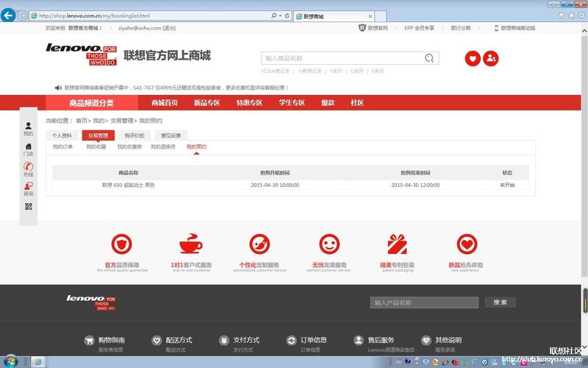Switch to the 我评价的 tab
Screen dimensions: 588x368
coord(135,135)
